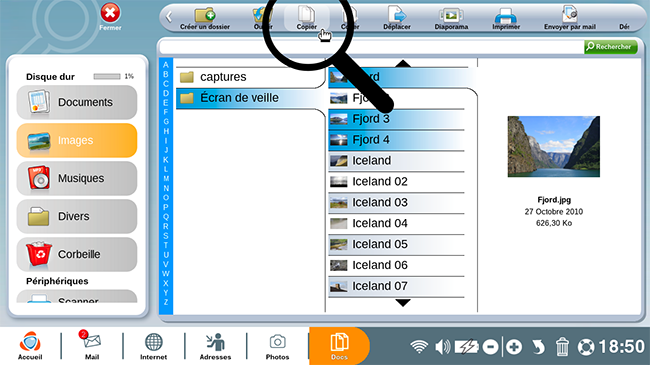The width and height of the screenshot is (650, 365).
Task: Open the Divers category
Action: coord(77,216)
